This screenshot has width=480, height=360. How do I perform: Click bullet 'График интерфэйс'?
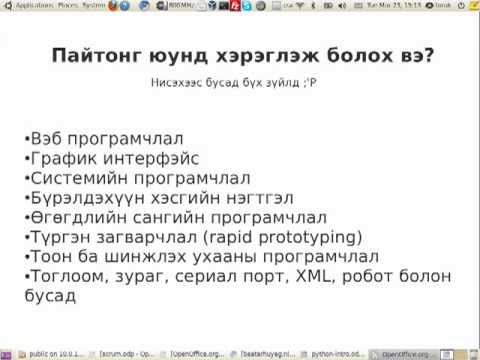[x=112, y=158]
